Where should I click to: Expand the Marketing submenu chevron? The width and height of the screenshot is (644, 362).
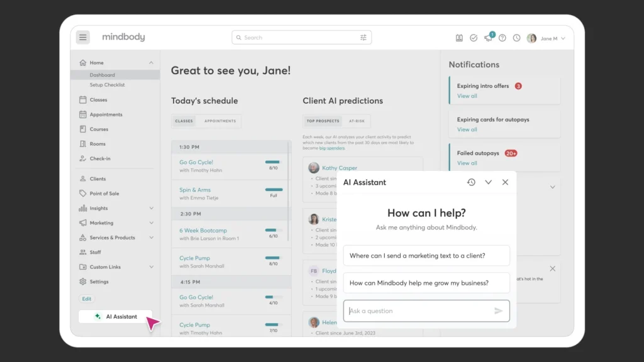151,223
